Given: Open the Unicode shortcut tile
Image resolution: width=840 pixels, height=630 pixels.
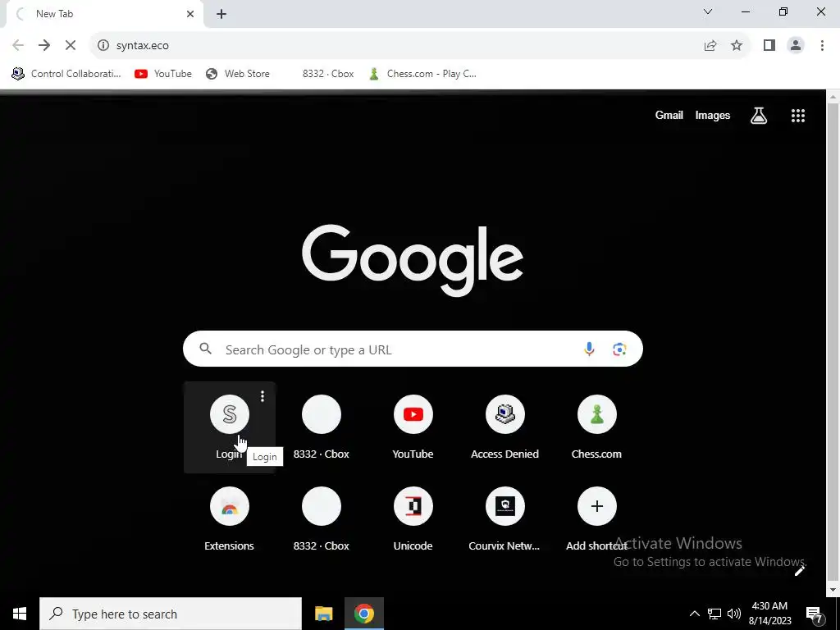Looking at the screenshot, I should tap(413, 519).
